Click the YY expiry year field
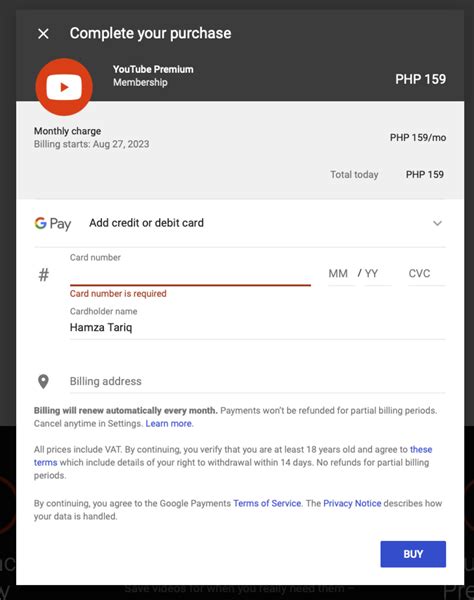This screenshot has width=474, height=600. 378,274
